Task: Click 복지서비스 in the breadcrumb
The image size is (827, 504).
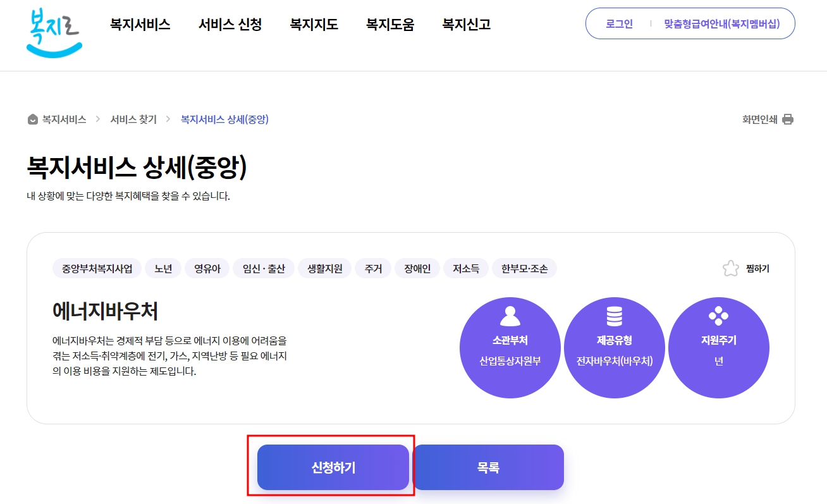Action: [64, 120]
